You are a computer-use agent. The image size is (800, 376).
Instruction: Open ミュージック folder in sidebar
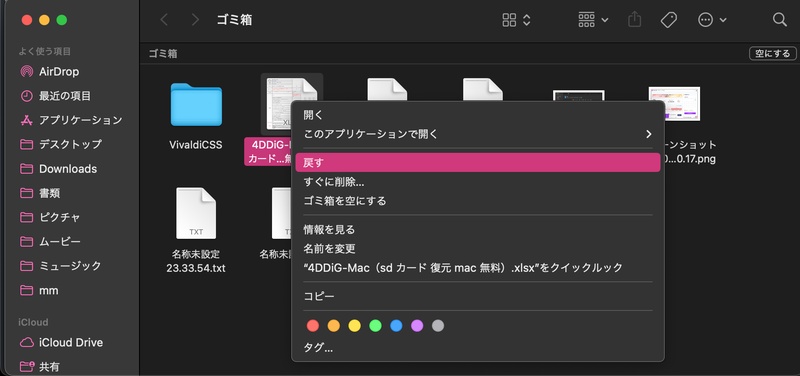click(60, 266)
